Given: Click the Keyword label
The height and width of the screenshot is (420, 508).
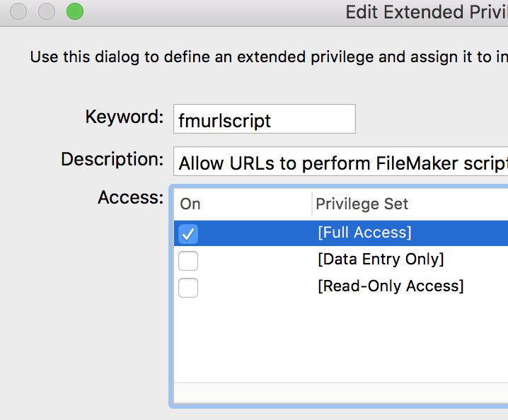Looking at the screenshot, I should (x=125, y=117).
